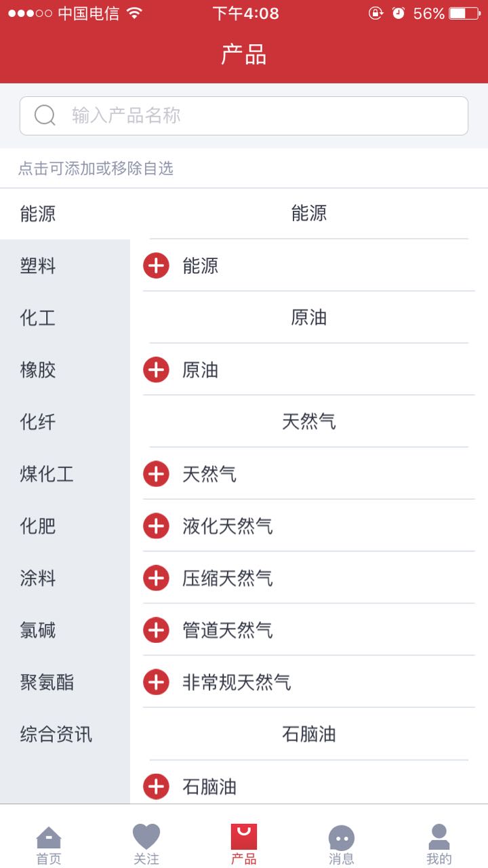488x868 pixels.
Task: Tap the plus icon beside 原油
Action: pos(156,370)
